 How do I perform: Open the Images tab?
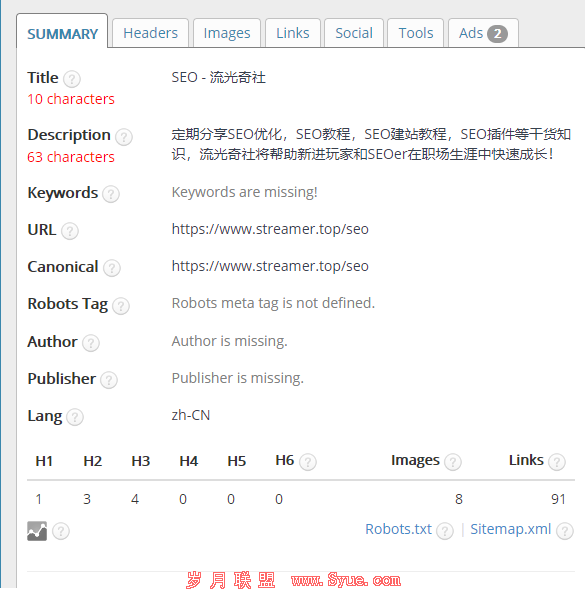(227, 33)
